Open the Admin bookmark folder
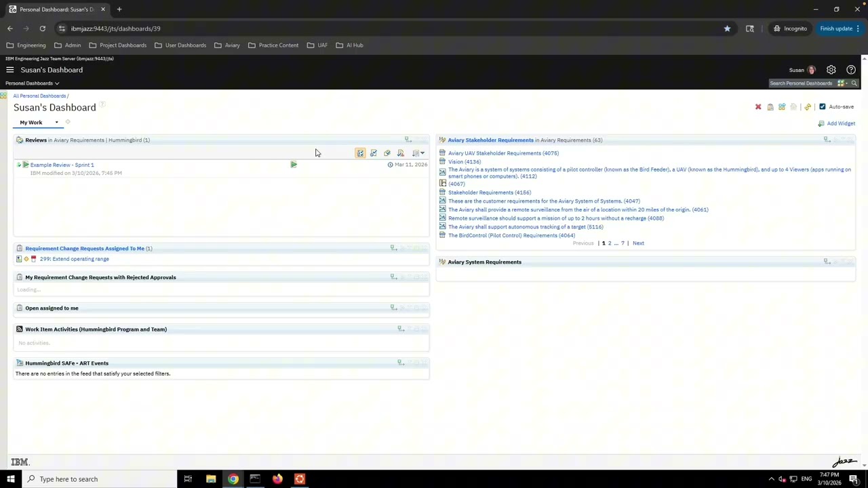Screen dimensions: 868x488 coord(67,45)
